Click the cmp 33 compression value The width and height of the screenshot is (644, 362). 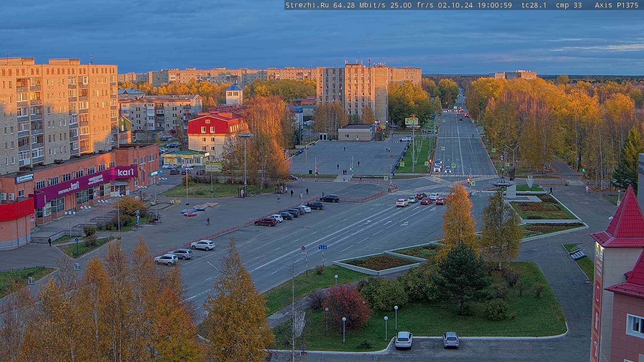(569, 5)
